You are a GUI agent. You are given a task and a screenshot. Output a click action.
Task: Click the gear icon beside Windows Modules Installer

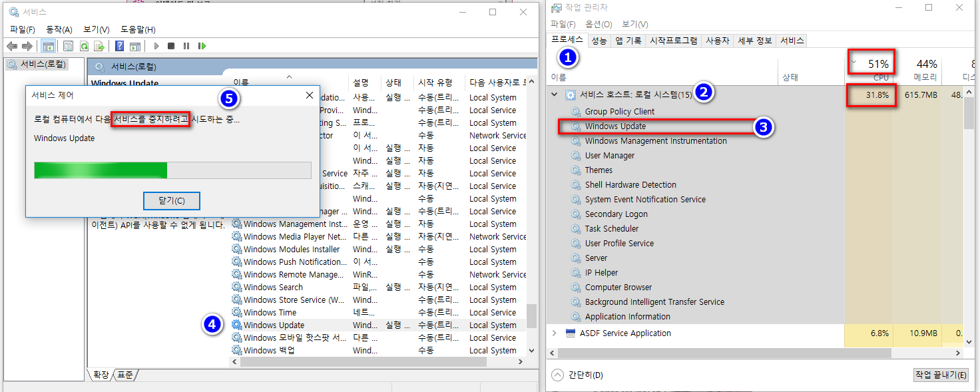click(x=237, y=250)
